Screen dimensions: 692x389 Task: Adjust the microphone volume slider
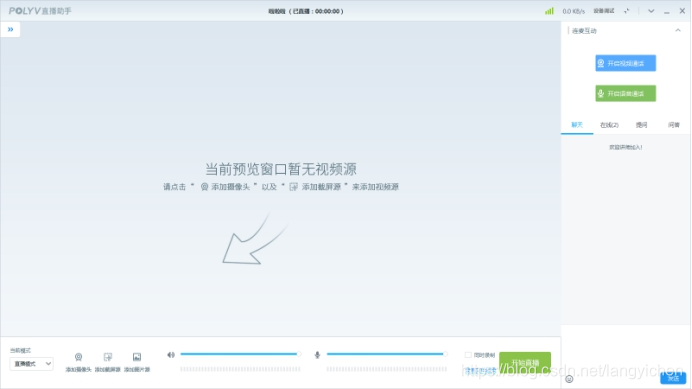[x=387, y=354]
